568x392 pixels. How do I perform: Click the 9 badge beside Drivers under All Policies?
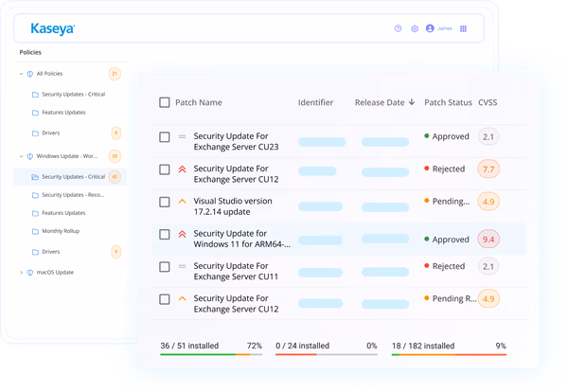tap(115, 133)
